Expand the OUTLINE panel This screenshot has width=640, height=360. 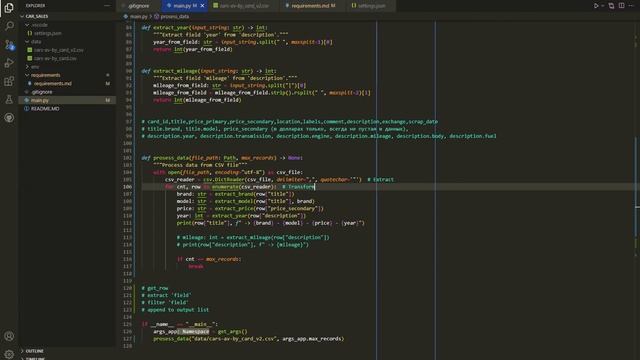tap(35, 351)
